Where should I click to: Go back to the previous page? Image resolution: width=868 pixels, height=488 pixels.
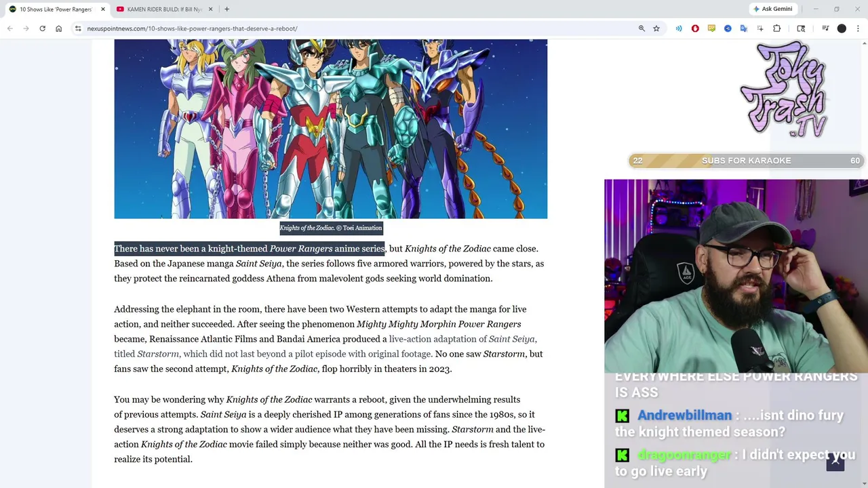point(9,28)
